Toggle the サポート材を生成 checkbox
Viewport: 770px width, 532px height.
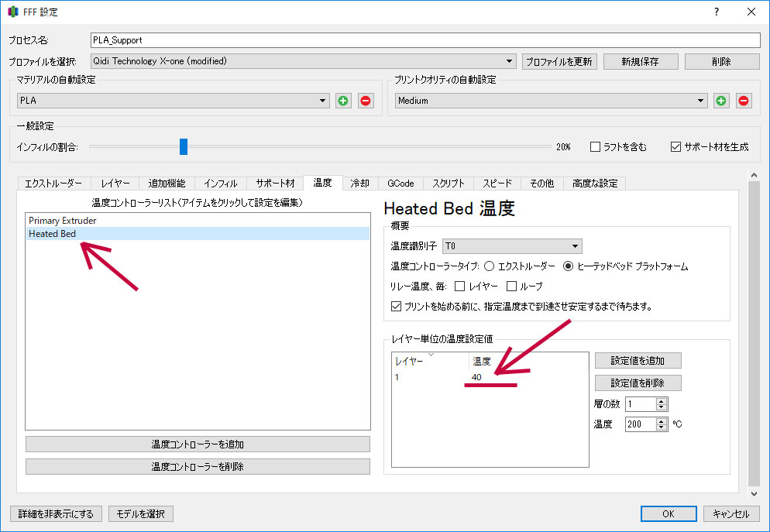tap(675, 146)
